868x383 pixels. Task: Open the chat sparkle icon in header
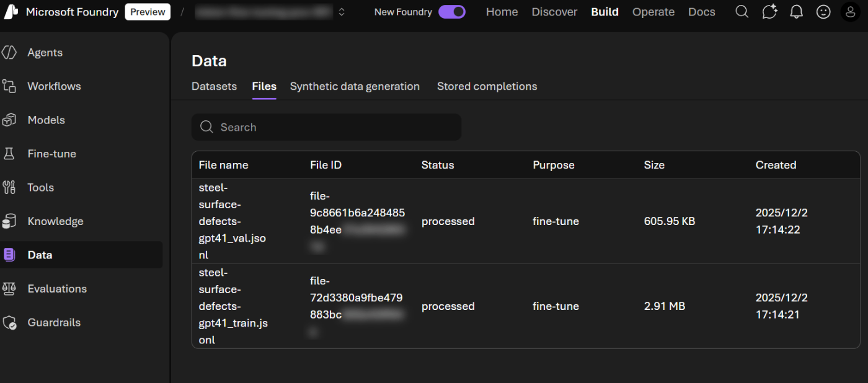(769, 12)
